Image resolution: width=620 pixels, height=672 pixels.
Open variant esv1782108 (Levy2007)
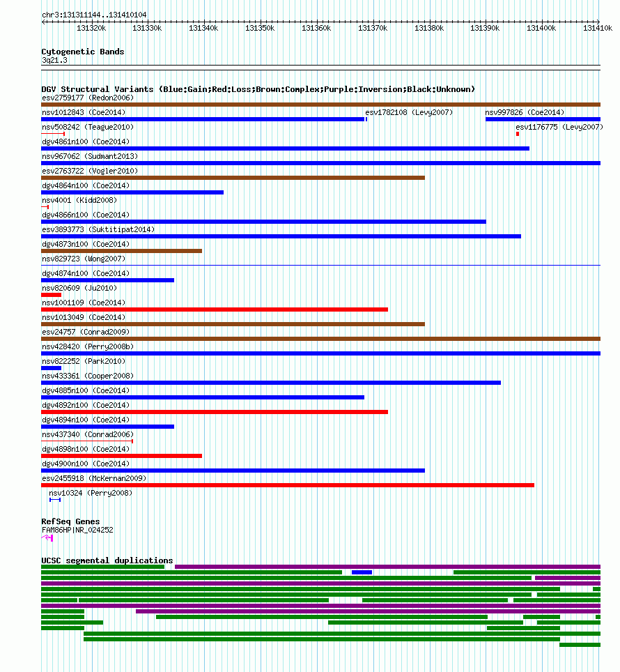click(409, 112)
